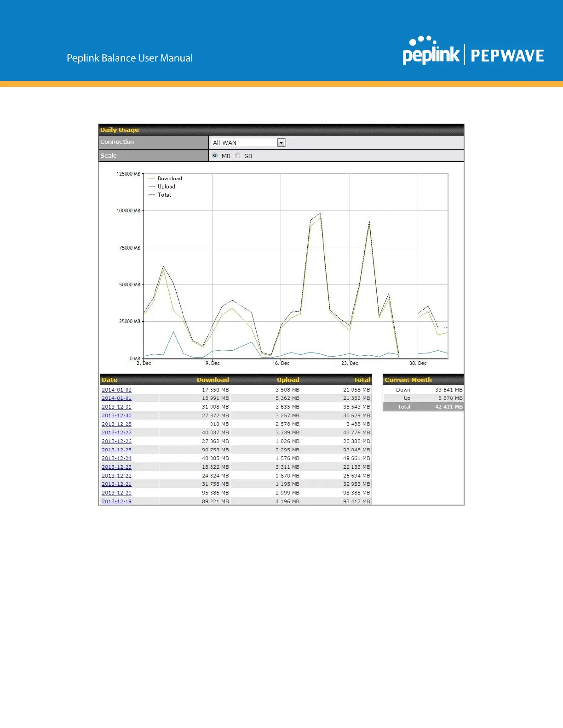Open the All WAN connection dropdown
This screenshot has height=728, width=563.
tap(248, 142)
